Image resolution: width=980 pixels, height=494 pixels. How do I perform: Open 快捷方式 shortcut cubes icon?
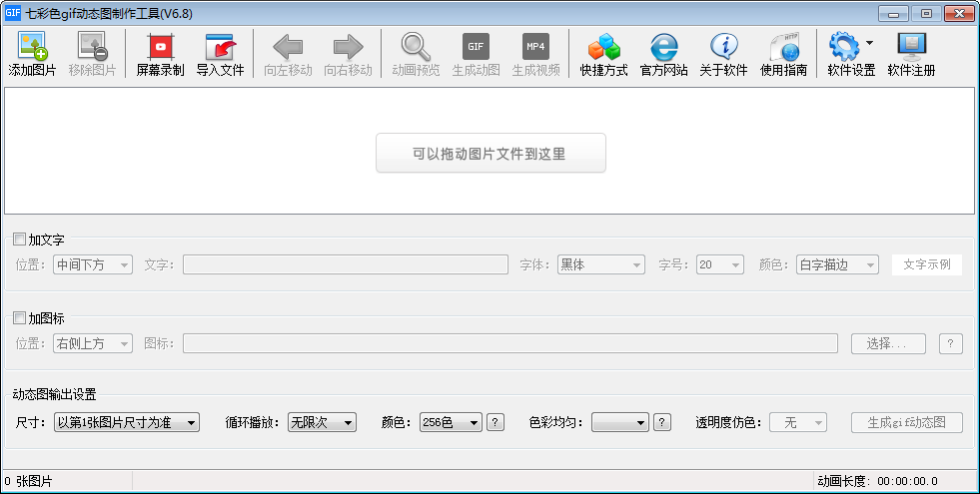pos(603,47)
